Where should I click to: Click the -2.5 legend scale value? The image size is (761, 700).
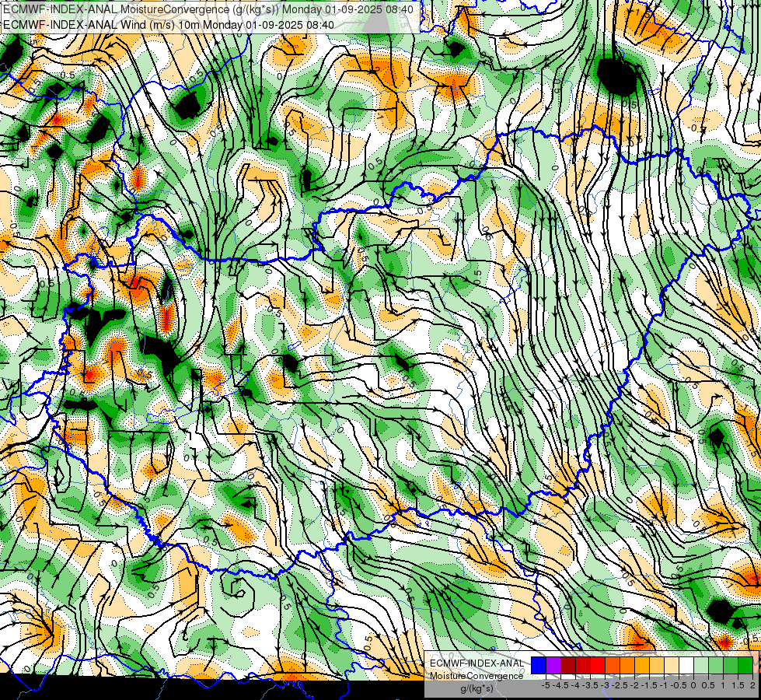pyautogui.click(x=620, y=685)
